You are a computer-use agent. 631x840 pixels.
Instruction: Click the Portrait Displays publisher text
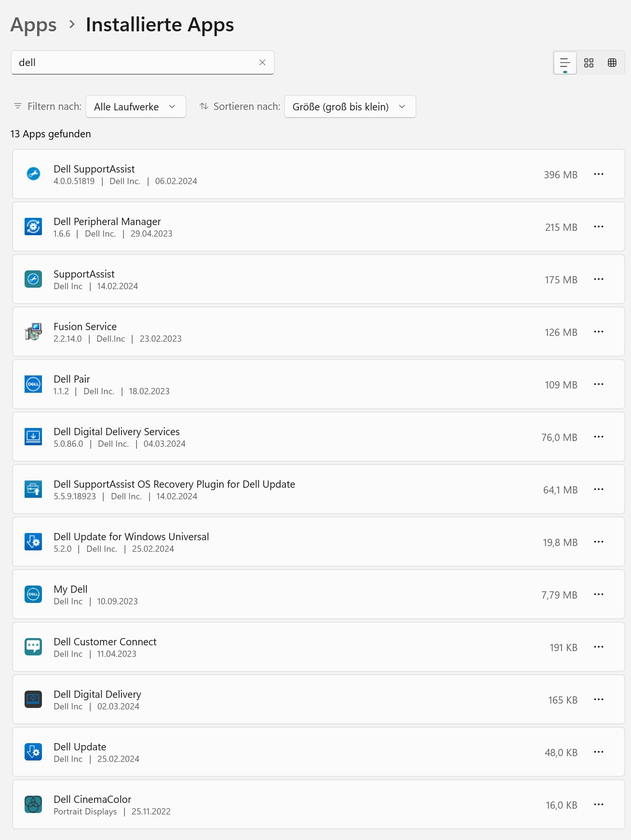(85, 812)
